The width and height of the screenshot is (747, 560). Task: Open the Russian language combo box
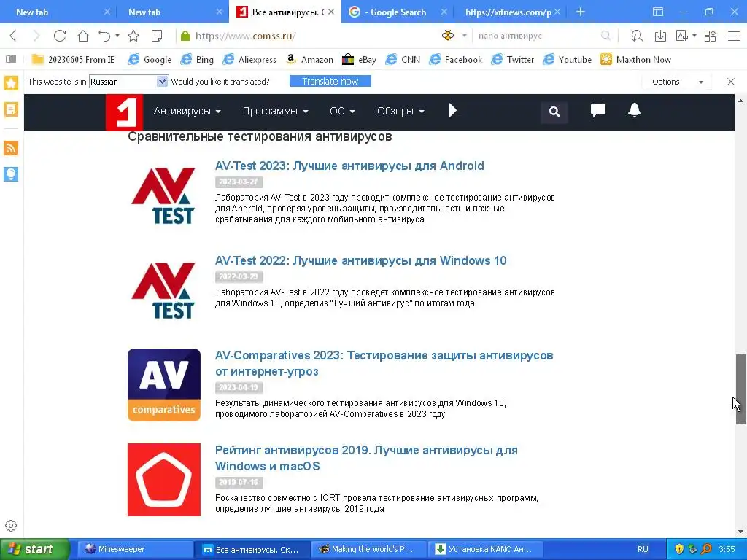(x=128, y=82)
